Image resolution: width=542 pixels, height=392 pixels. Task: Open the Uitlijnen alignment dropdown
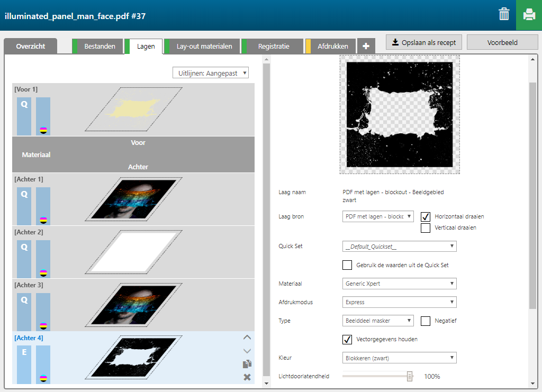211,73
